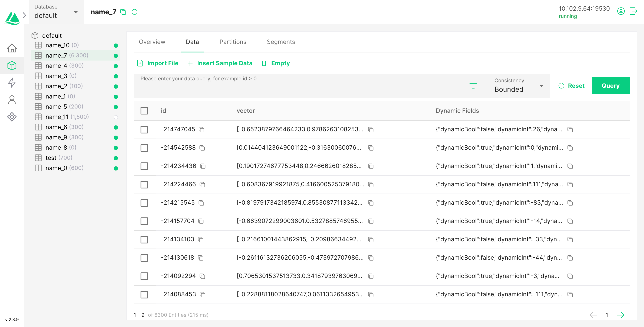Open the advanced filter icon in query box

coord(473,86)
